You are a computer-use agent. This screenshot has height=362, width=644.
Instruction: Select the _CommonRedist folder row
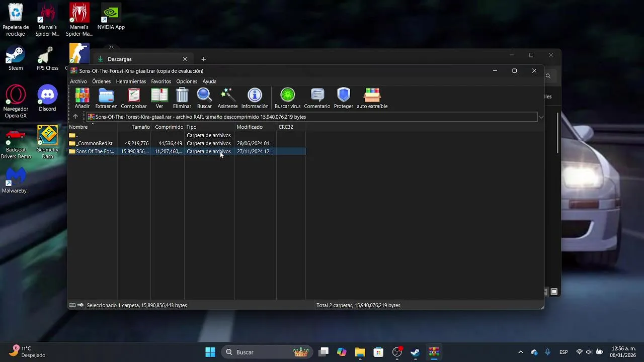pyautogui.click(x=187, y=143)
